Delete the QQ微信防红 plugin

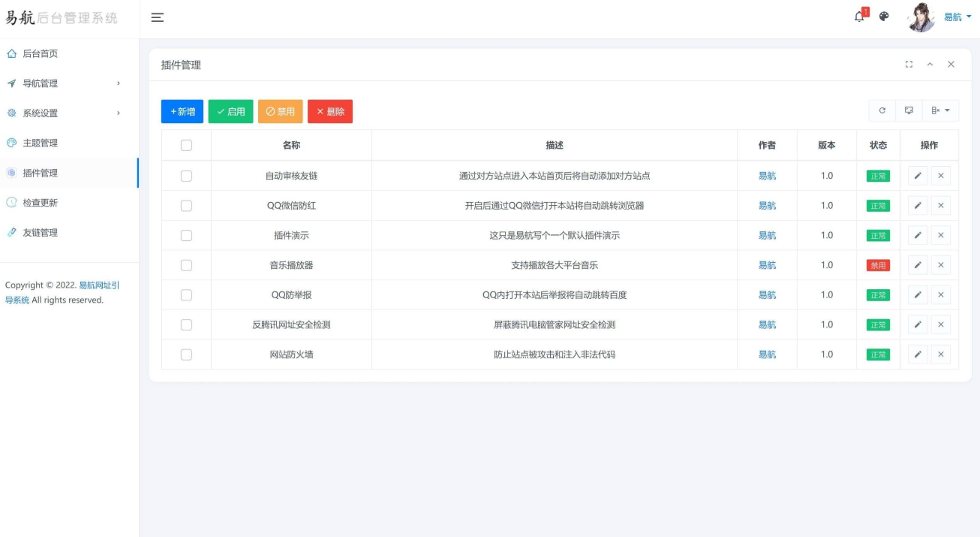click(x=941, y=206)
